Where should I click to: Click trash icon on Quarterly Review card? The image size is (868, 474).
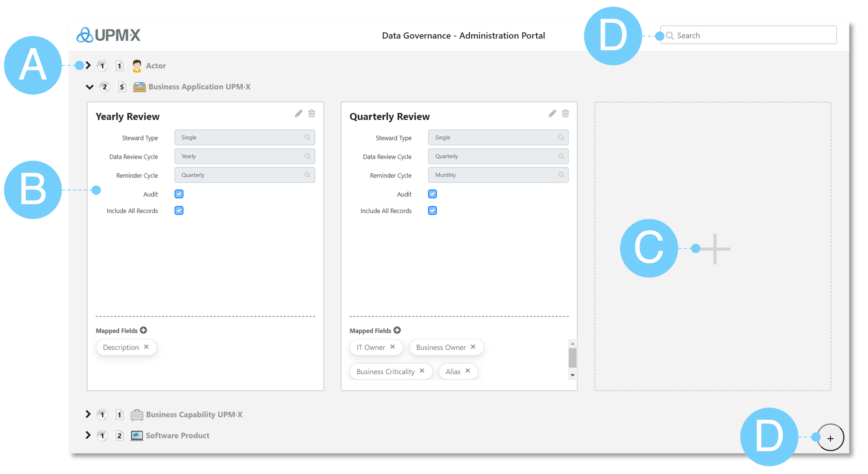coord(565,113)
